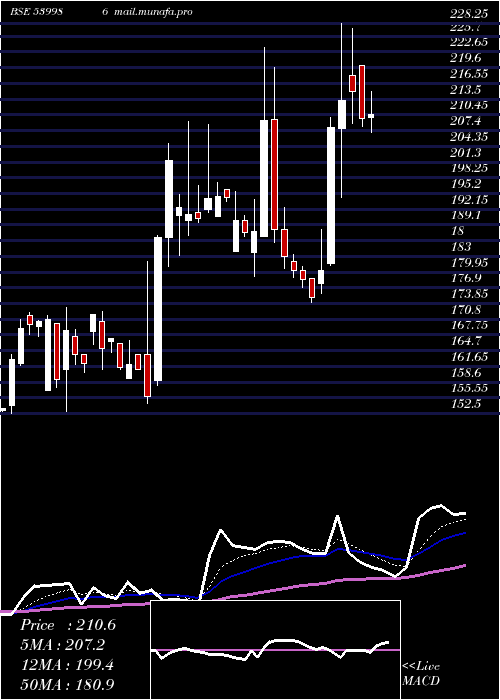
Task: Select the 158.6 price axis label
Action: point(465,372)
